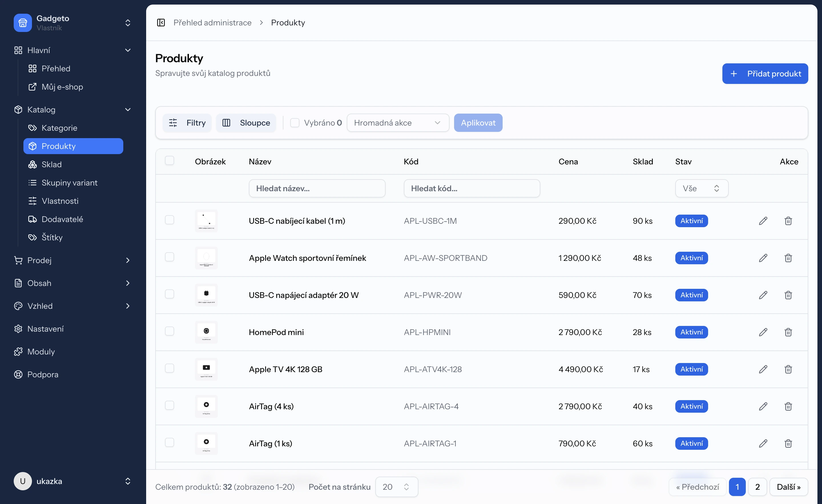Toggle the sidebar collapse icon

pyautogui.click(x=161, y=22)
